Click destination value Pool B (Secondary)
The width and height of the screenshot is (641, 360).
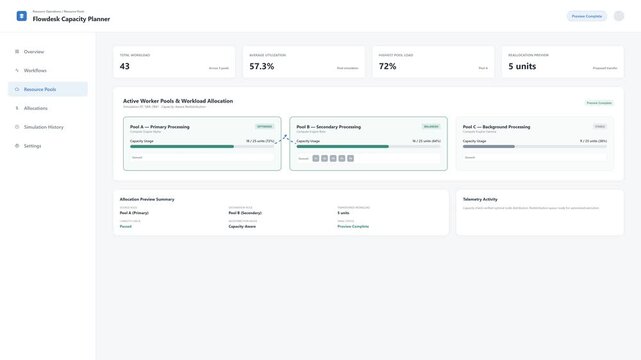tap(245, 213)
